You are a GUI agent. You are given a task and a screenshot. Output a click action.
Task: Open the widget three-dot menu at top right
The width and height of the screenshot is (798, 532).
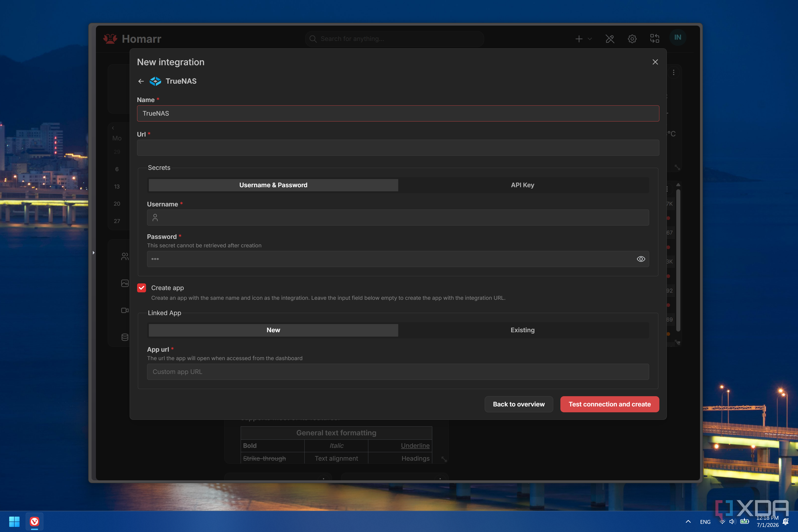pos(673,72)
